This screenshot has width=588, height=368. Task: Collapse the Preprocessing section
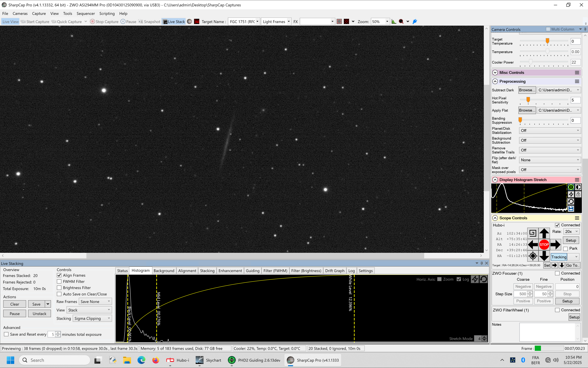[495, 81]
